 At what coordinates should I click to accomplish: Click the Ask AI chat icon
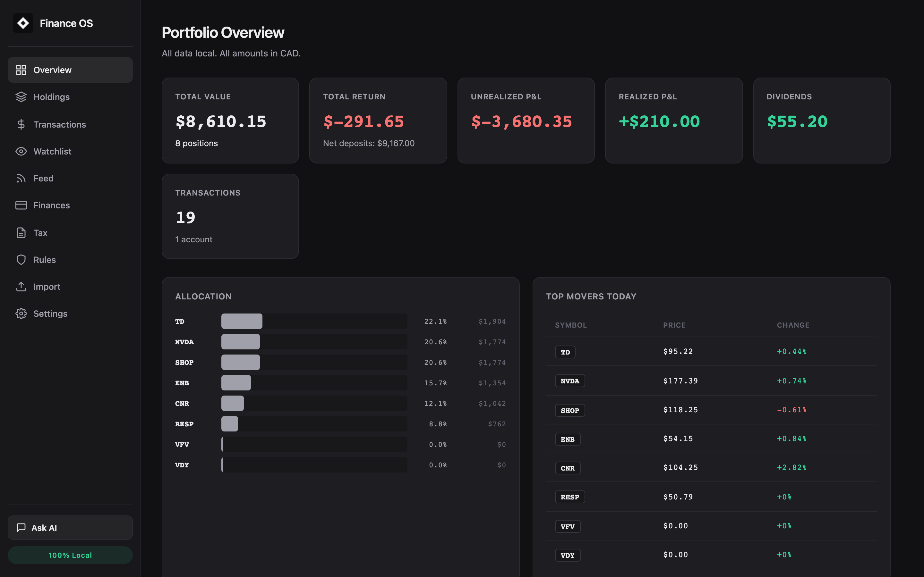(x=21, y=528)
